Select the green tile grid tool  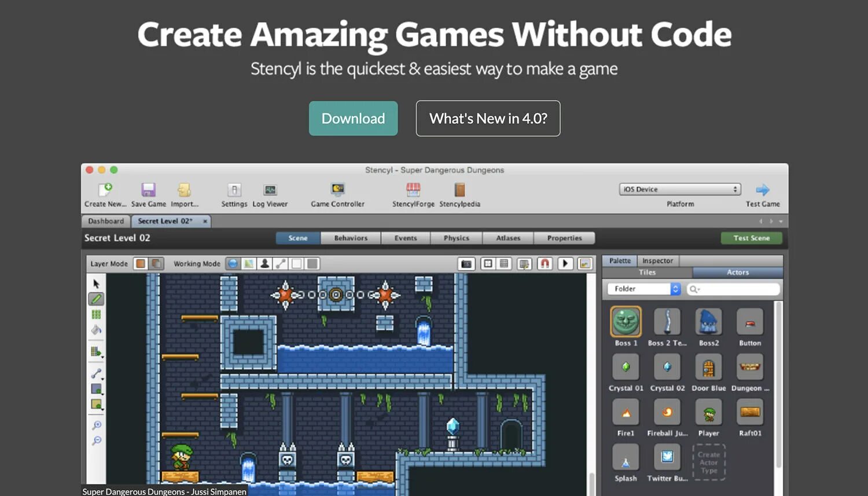[x=96, y=314]
